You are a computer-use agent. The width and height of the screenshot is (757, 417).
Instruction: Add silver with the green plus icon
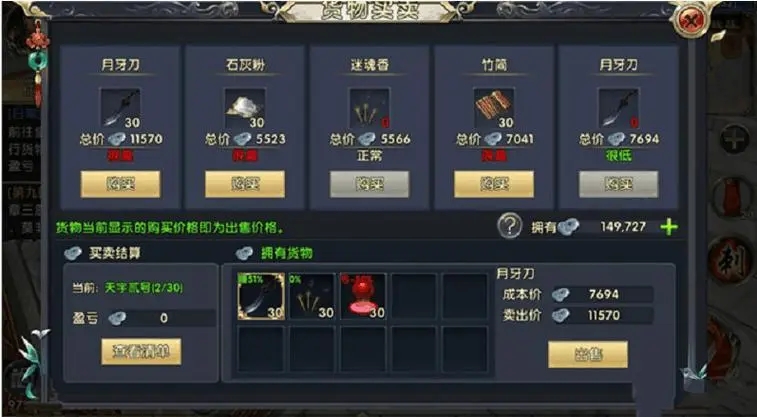[x=669, y=227]
